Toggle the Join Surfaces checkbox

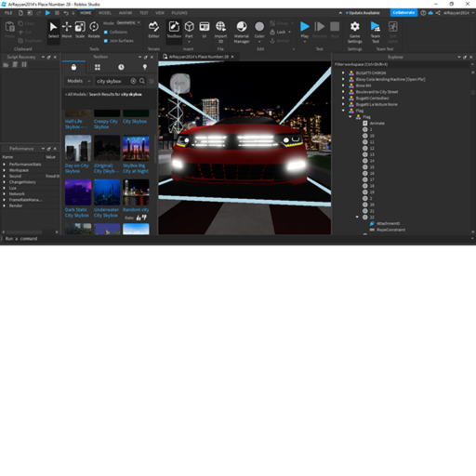point(106,41)
